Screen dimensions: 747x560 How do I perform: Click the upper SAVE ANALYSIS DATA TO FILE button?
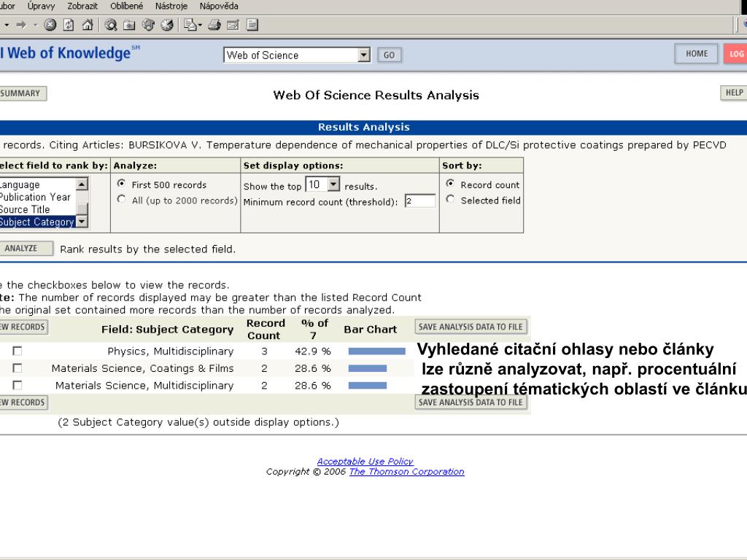coord(471,327)
